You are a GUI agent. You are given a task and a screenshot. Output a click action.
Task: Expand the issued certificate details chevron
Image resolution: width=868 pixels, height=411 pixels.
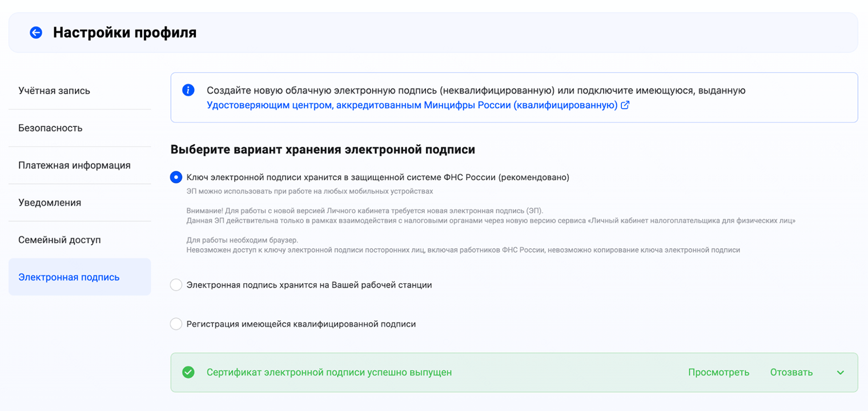click(x=841, y=372)
